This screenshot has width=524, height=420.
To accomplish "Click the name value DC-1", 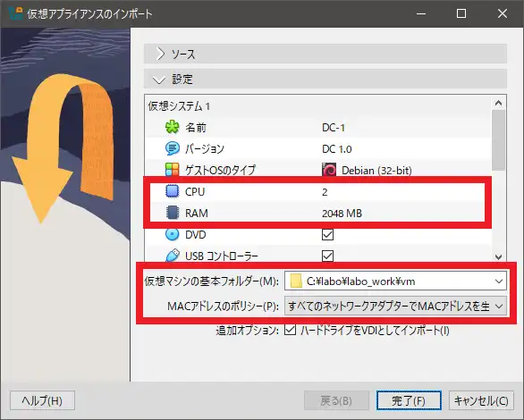I will [x=334, y=128].
